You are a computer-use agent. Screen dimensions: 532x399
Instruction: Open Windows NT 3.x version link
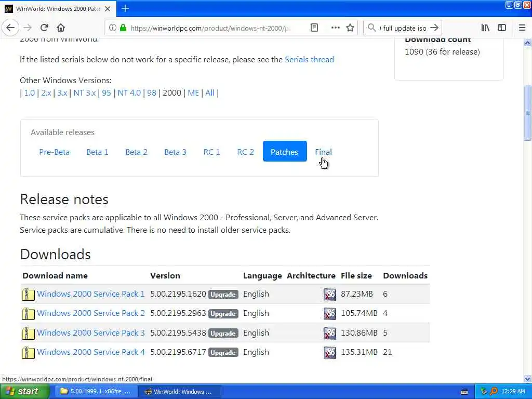85,92
